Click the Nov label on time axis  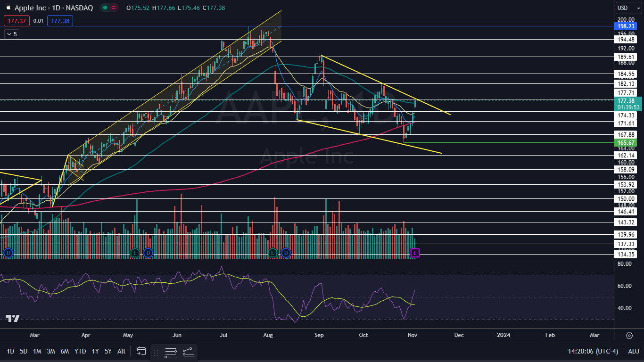413,335
